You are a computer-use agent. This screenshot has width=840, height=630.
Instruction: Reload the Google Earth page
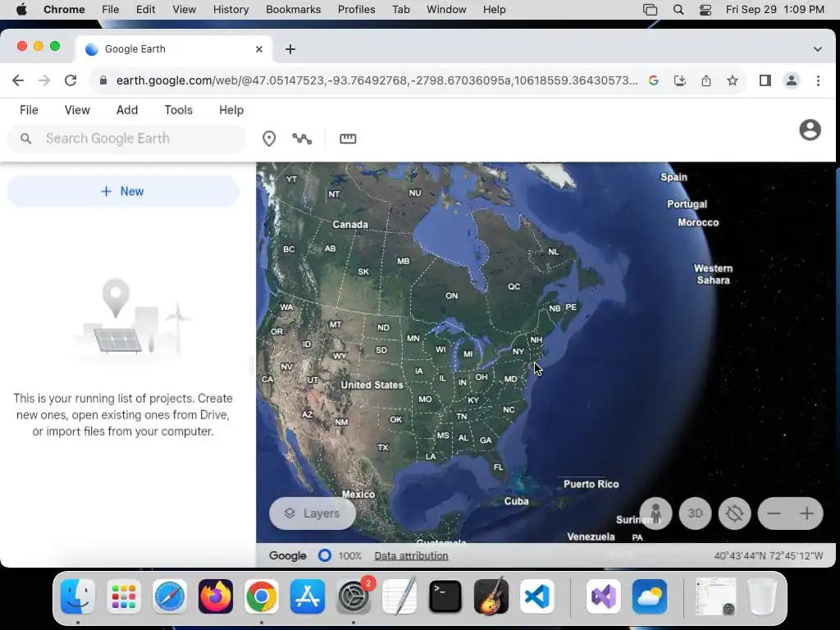71,80
